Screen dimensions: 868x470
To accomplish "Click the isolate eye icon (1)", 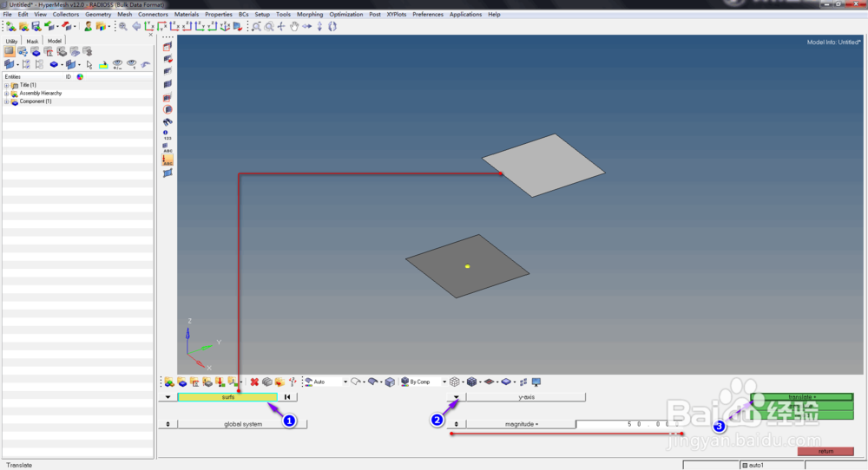I will click(131, 65).
